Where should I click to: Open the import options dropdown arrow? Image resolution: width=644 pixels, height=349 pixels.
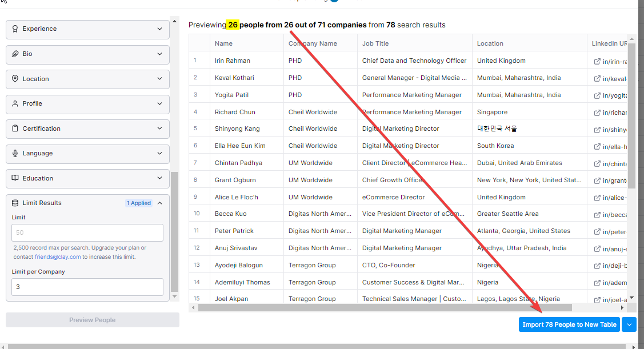click(629, 324)
